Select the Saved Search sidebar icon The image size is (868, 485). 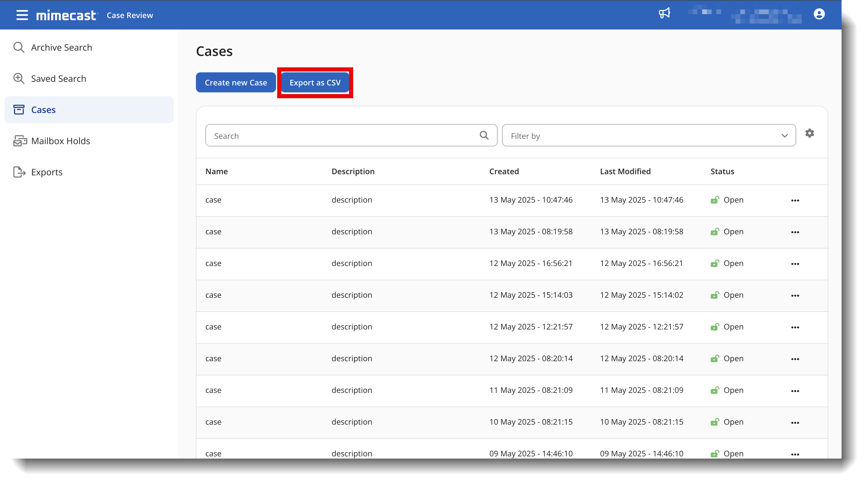pyautogui.click(x=19, y=78)
